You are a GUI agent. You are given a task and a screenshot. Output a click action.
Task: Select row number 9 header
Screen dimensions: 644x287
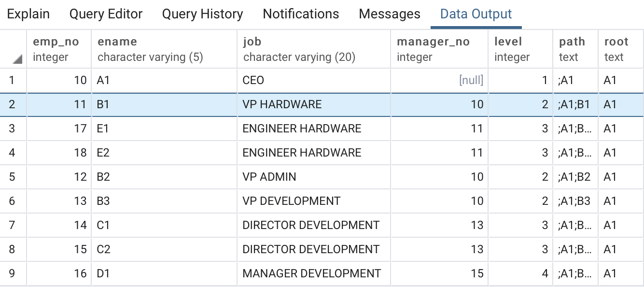click(x=13, y=273)
